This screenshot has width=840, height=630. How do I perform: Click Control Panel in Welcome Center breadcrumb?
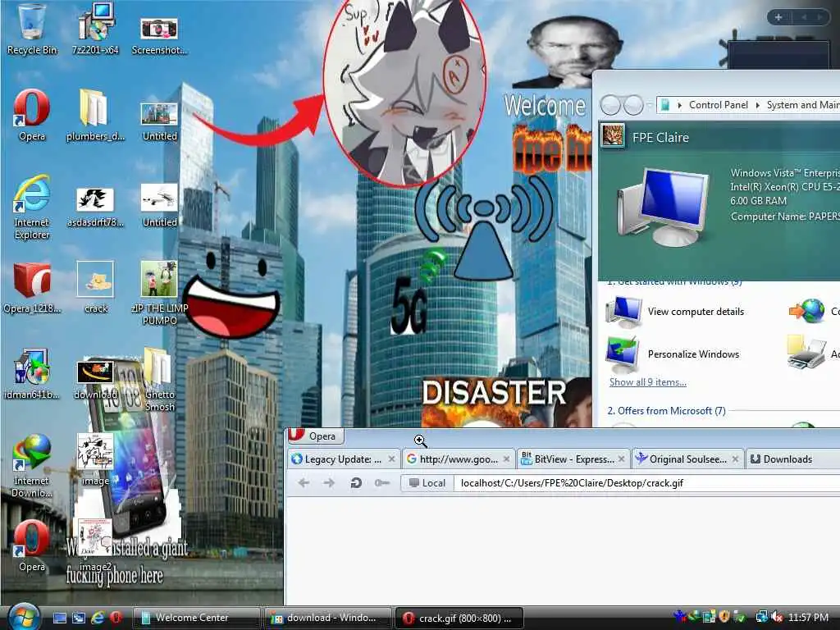(719, 105)
